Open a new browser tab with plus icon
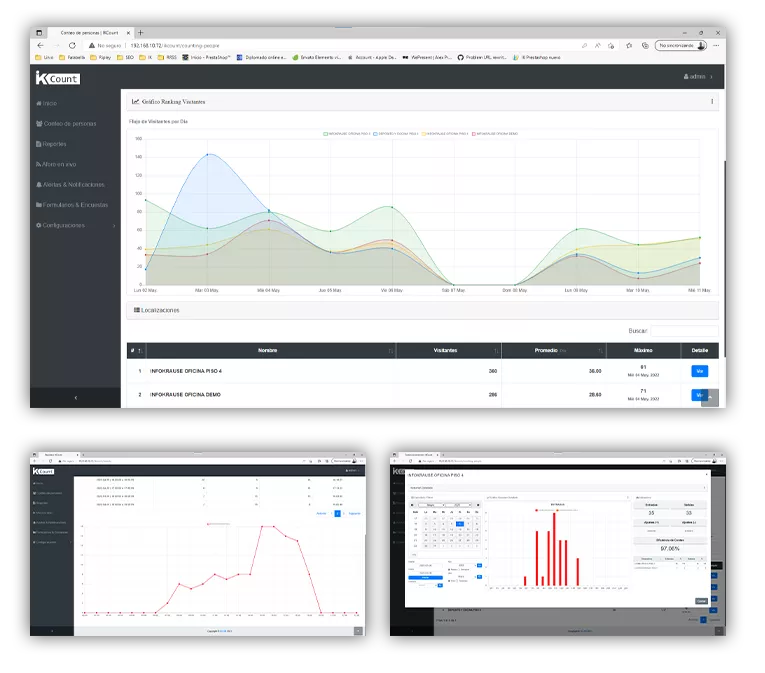Image resolution: width=765 pixels, height=673 pixels. point(140,32)
